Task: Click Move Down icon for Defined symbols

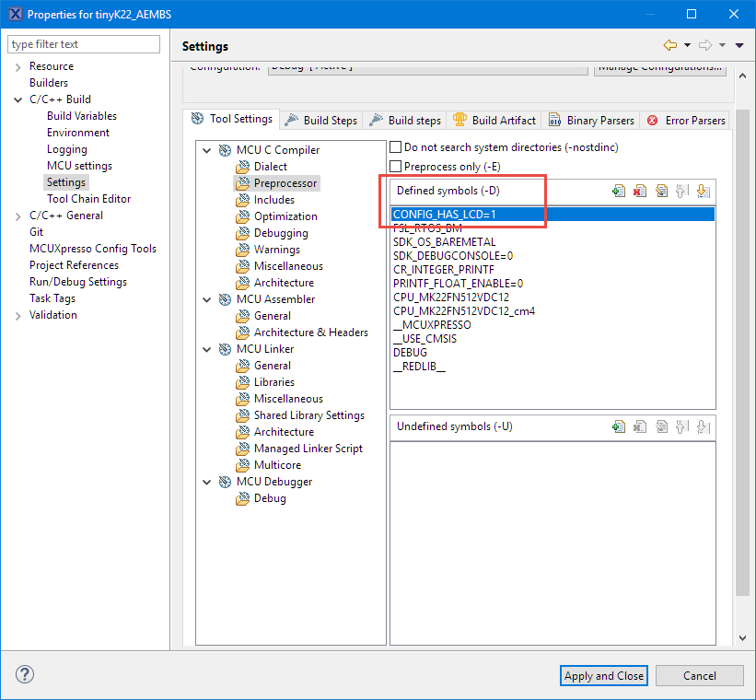Action: 703,191
